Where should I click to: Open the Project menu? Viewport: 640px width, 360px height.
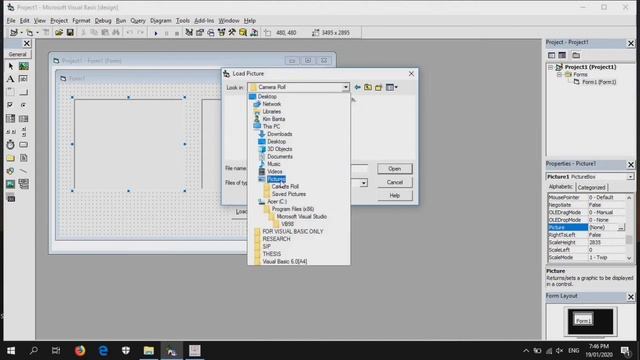pyautogui.click(x=59, y=20)
